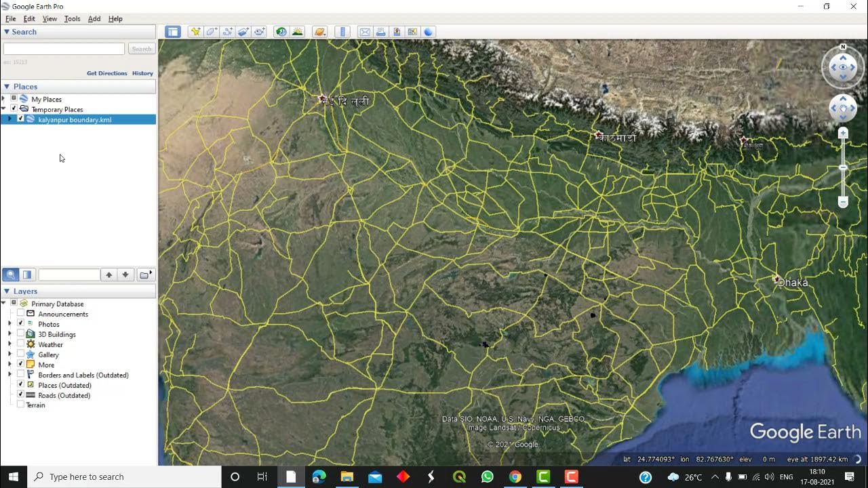868x488 pixels.
Task: Click the hand move joystick control
Action: pyautogui.click(x=843, y=108)
